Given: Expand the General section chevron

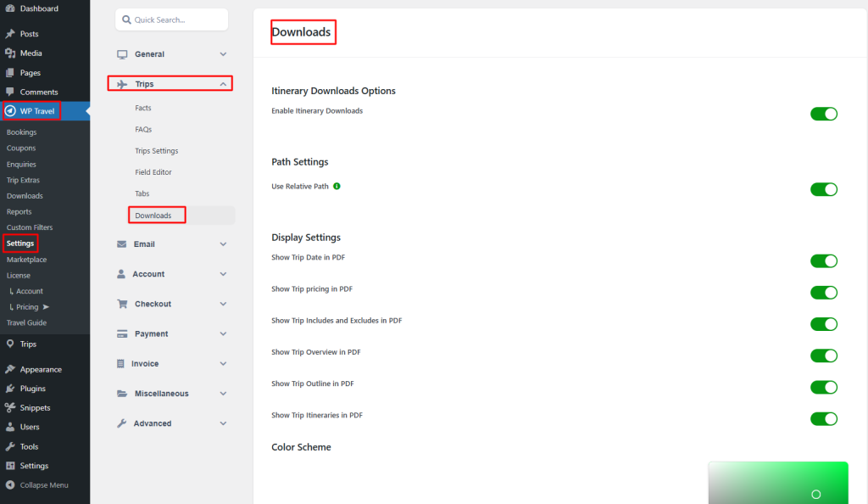Looking at the screenshot, I should click(x=223, y=54).
